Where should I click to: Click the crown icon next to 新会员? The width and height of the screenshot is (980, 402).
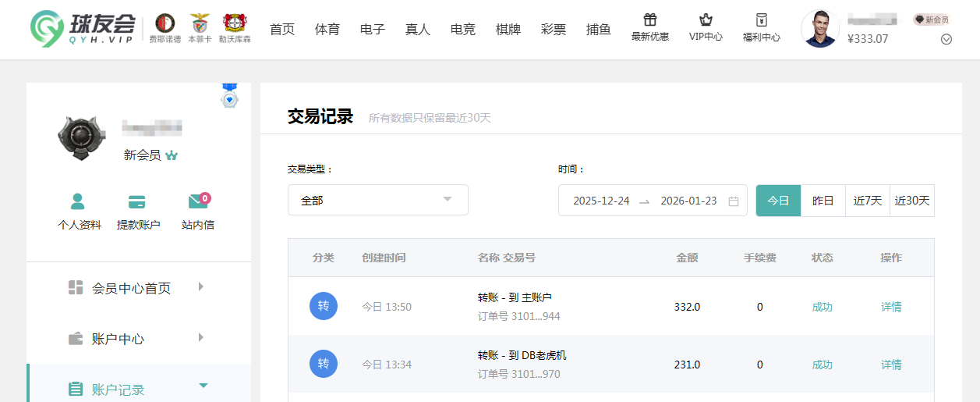point(172,155)
